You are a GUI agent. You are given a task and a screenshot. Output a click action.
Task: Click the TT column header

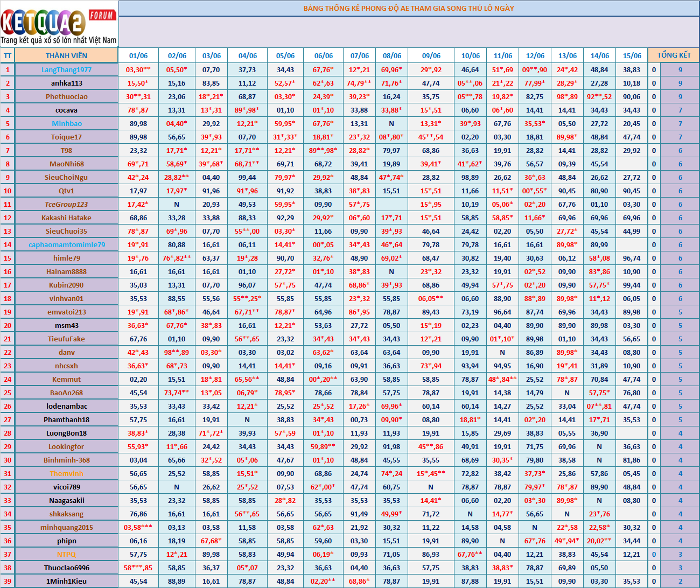(8, 55)
